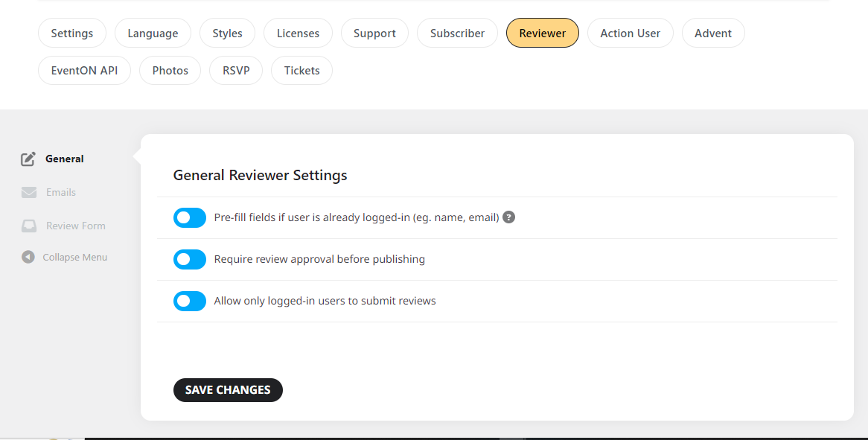
Task: Open Emails in the side menu
Action: click(61, 192)
